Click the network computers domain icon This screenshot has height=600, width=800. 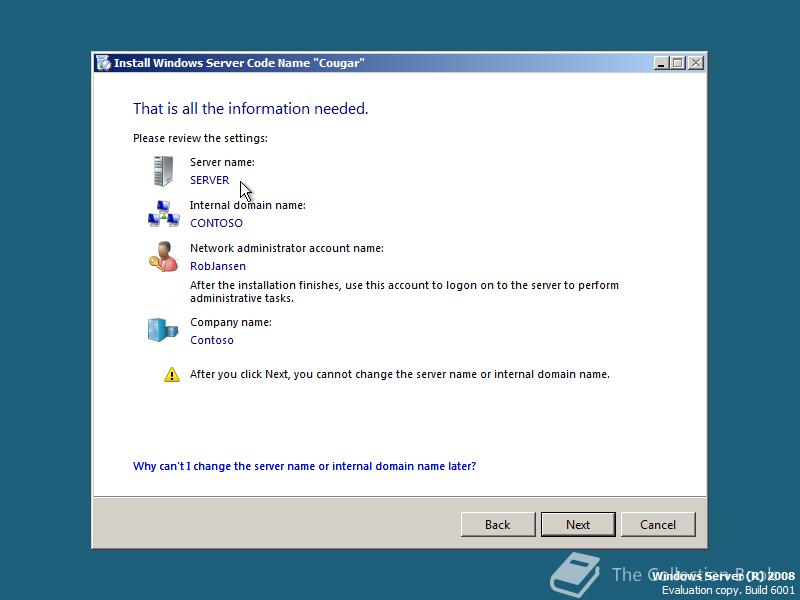163,214
